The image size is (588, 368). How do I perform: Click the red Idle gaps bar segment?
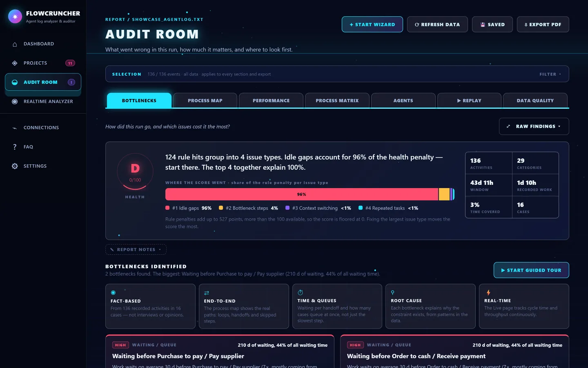coord(302,194)
